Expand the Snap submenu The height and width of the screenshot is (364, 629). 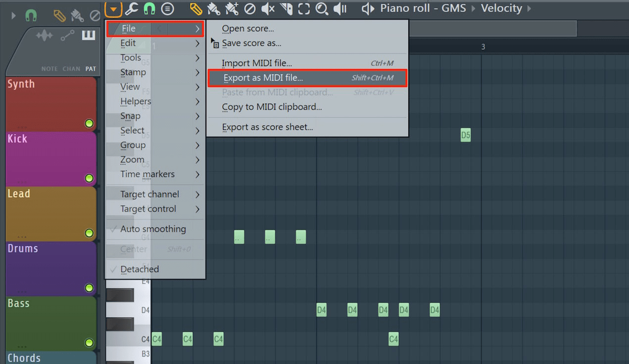131,116
